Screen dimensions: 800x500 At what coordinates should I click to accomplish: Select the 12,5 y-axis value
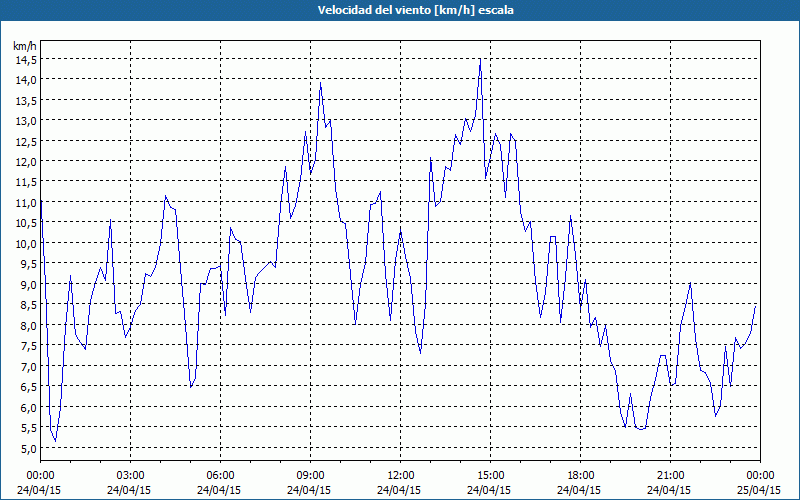tap(26, 141)
